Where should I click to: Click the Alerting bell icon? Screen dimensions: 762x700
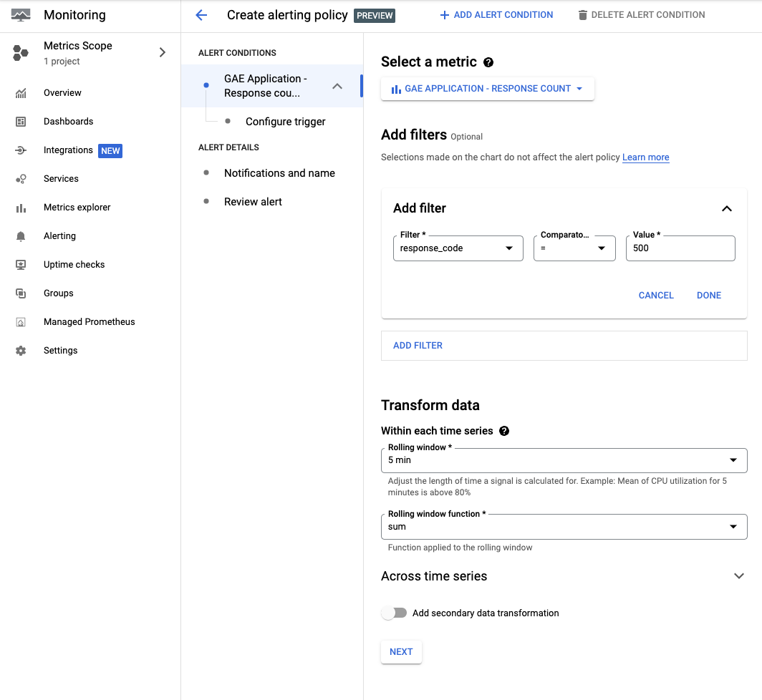click(21, 236)
